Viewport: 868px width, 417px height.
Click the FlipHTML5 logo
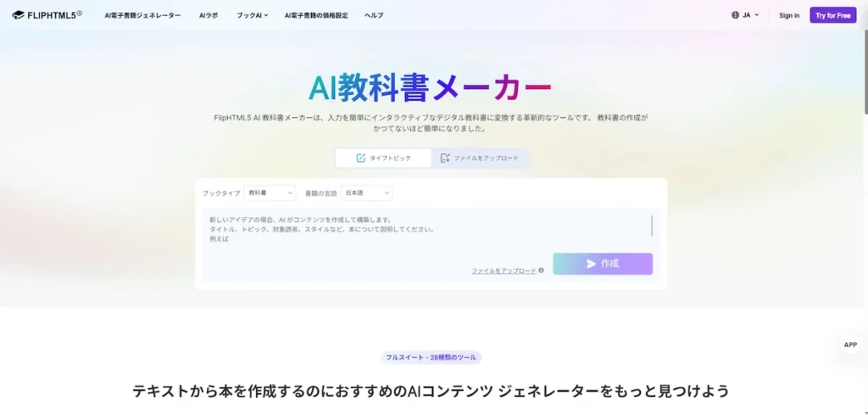(47, 15)
